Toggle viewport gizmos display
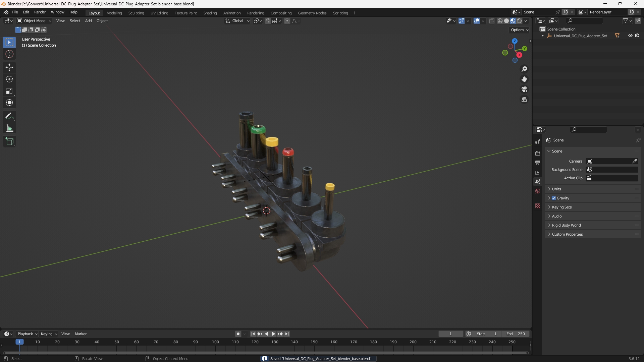This screenshot has width=644, height=362. click(x=462, y=21)
